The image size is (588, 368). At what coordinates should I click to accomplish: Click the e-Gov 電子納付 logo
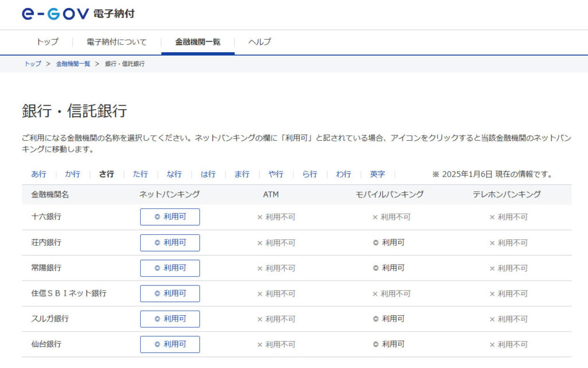pyautogui.click(x=78, y=14)
